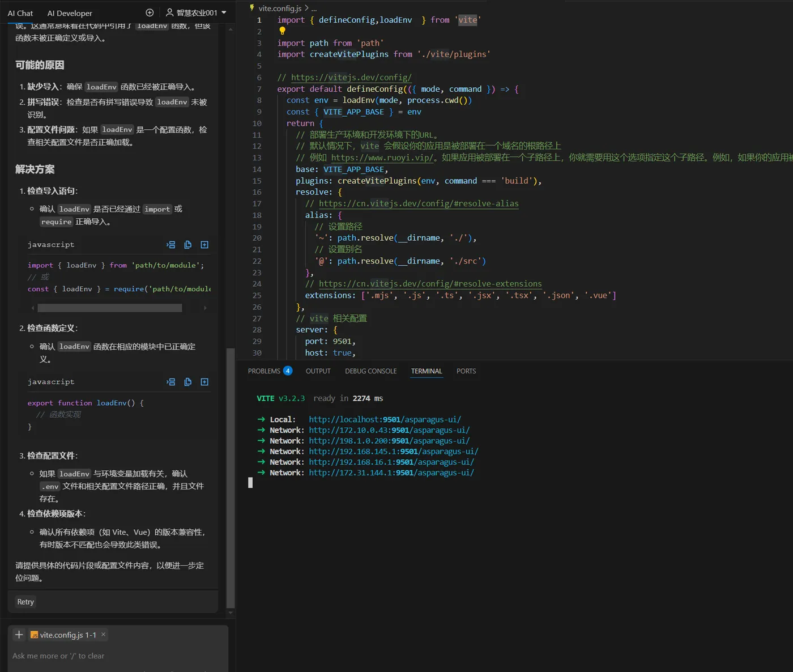Click the lightbulb quick-fix icon on line 2
793x672 pixels.
click(282, 31)
